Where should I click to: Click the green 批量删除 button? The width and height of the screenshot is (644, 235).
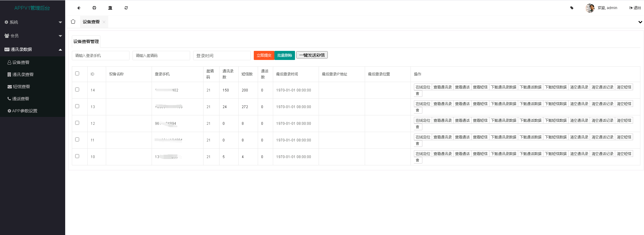pos(285,55)
